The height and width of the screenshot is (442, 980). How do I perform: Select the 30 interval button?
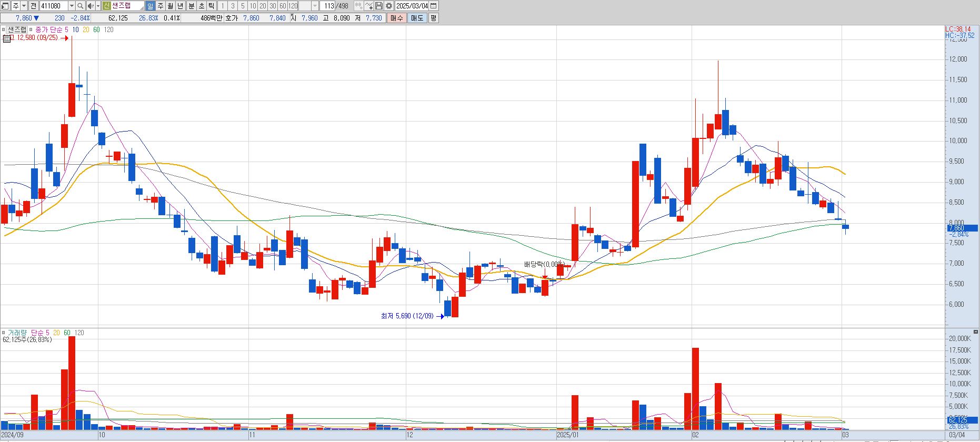[273, 6]
